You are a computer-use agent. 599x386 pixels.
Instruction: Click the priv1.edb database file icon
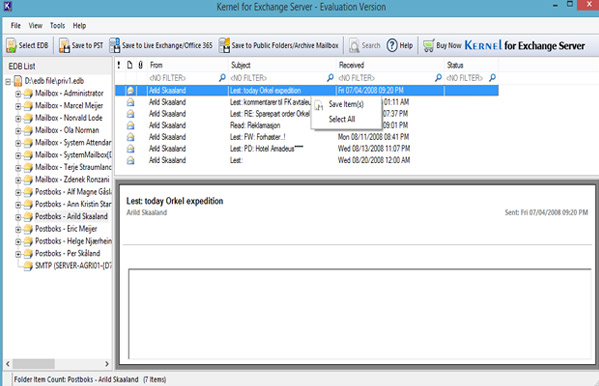pyautogui.click(x=18, y=81)
